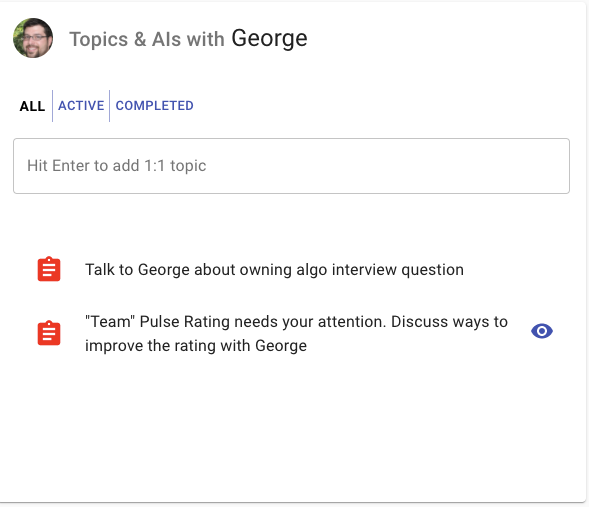The width and height of the screenshot is (589, 507).
Task: Click blank area right of the COMPLETED tab
Action: pos(376,106)
